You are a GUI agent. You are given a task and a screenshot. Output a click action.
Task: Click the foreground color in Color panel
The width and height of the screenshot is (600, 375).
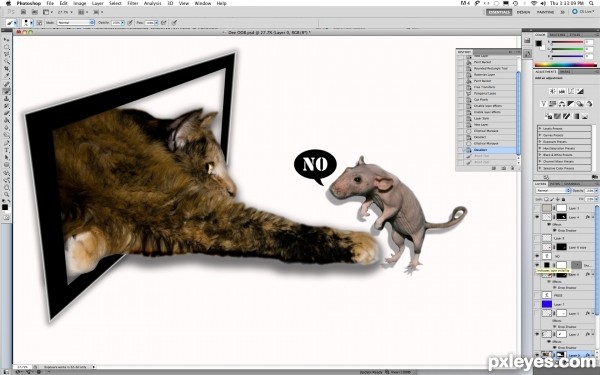click(x=539, y=43)
